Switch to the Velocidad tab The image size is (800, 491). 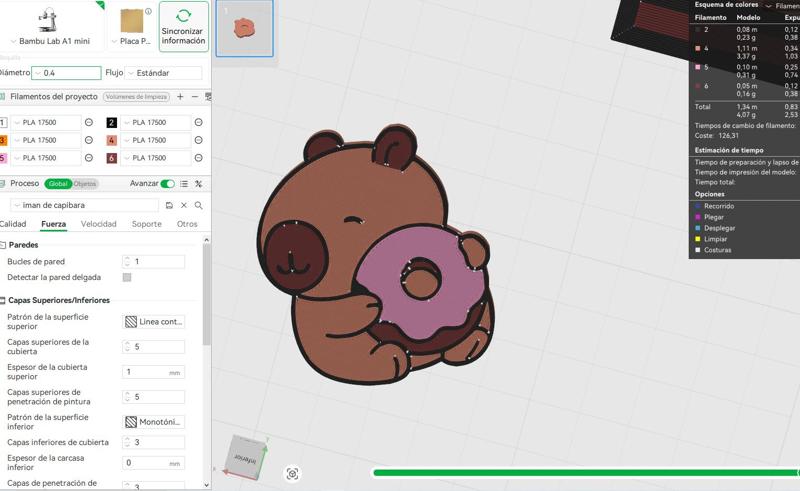[98, 224]
